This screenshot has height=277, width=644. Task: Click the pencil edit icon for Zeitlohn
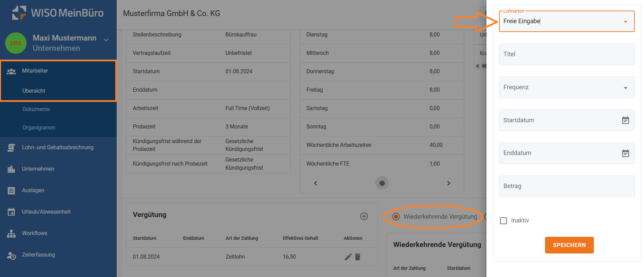point(348,257)
